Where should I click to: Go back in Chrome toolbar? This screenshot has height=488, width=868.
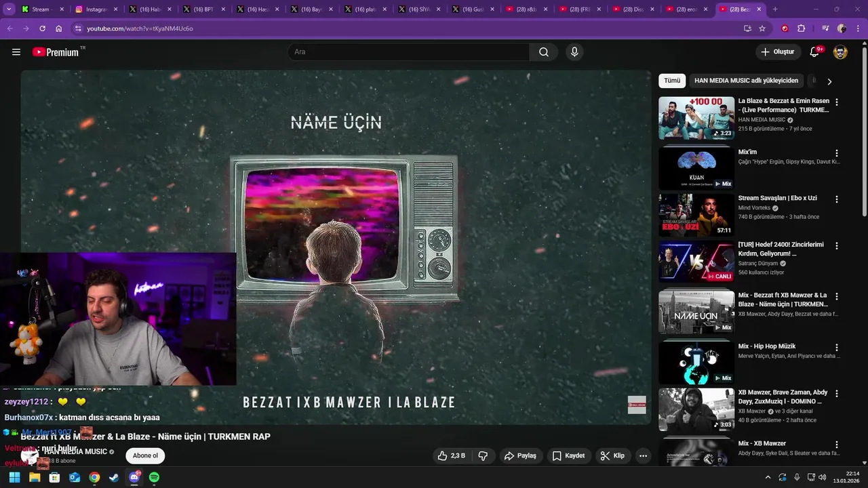coord(10,28)
